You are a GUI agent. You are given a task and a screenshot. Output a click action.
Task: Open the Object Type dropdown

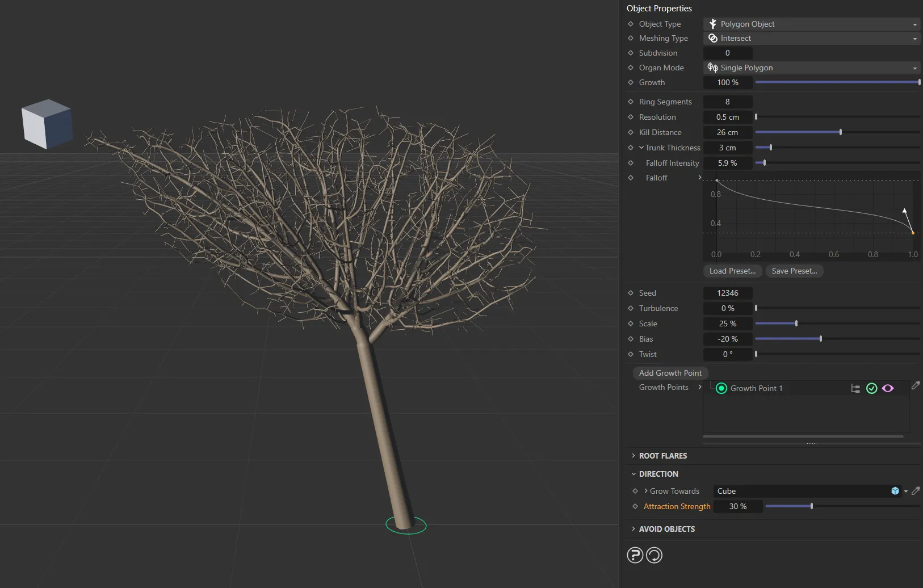[x=811, y=24]
